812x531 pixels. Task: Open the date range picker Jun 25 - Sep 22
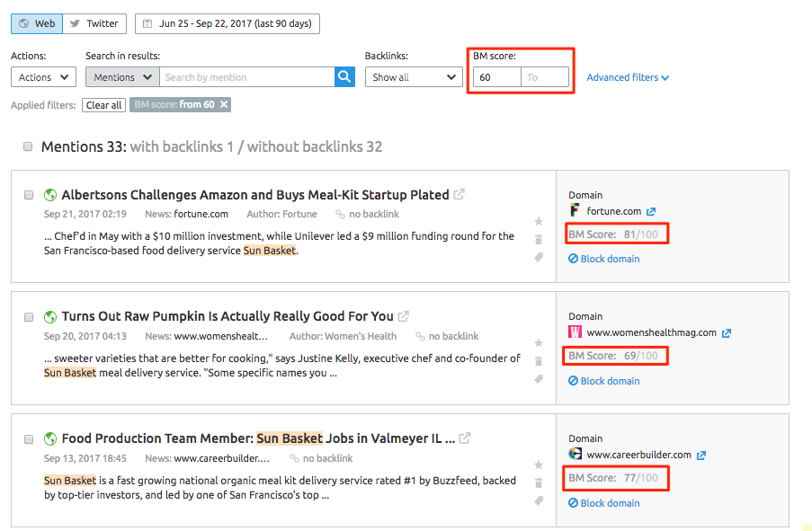coord(228,23)
